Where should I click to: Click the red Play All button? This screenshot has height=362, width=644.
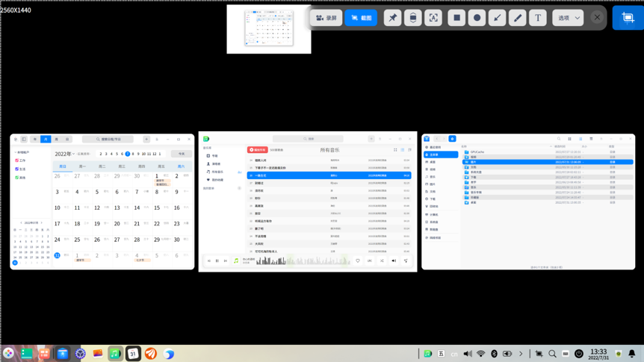[258, 150]
